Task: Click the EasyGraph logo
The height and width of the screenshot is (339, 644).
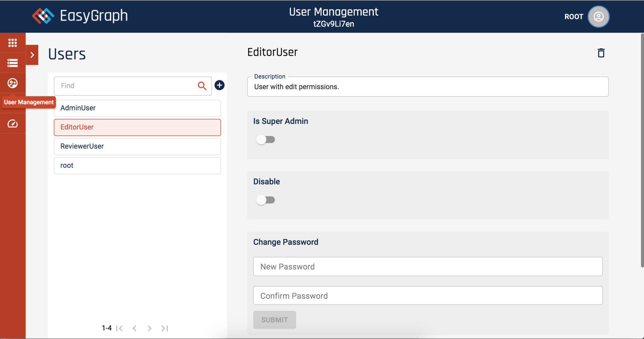Action: click(x=80, y=16)
